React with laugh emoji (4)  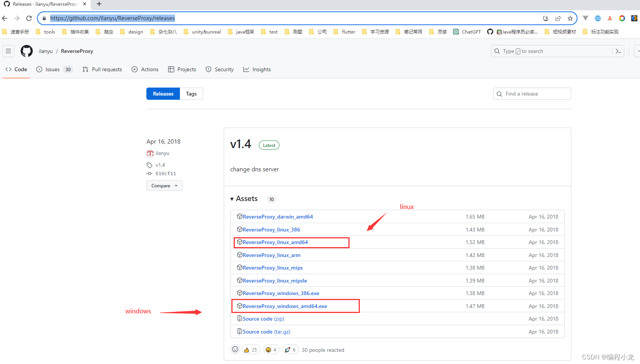point(271,350)
